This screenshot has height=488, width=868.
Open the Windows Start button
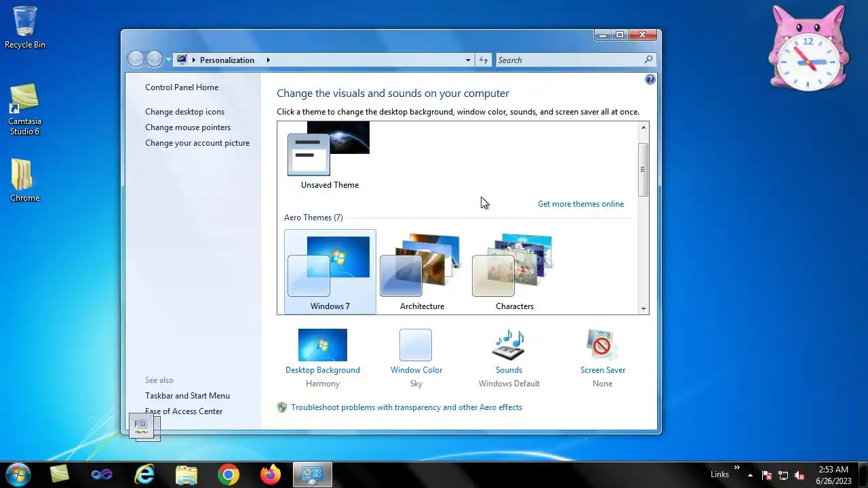click(18, 474)
